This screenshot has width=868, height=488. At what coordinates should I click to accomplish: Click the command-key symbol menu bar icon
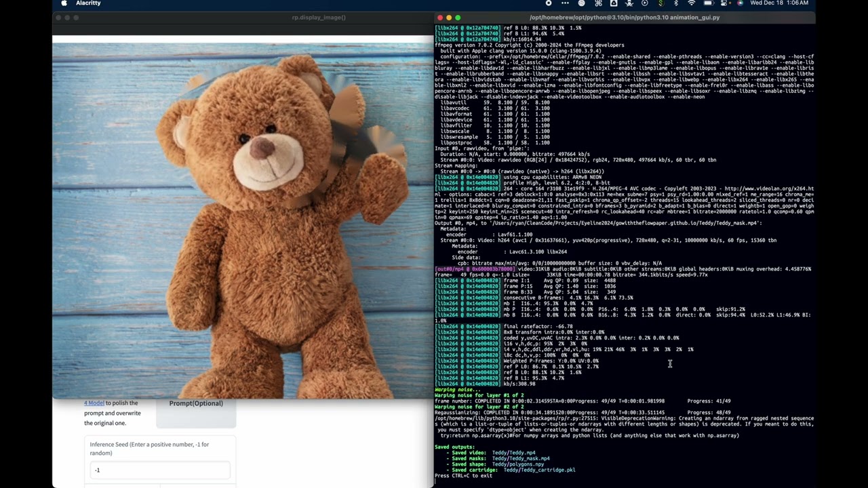pyautogui.click(x=598, y=3)
